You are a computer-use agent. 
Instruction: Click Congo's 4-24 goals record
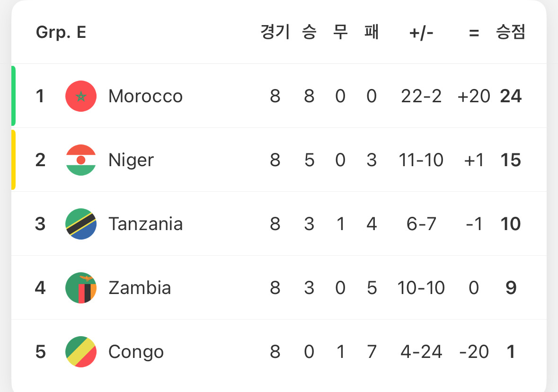click(x=421, y=352)
